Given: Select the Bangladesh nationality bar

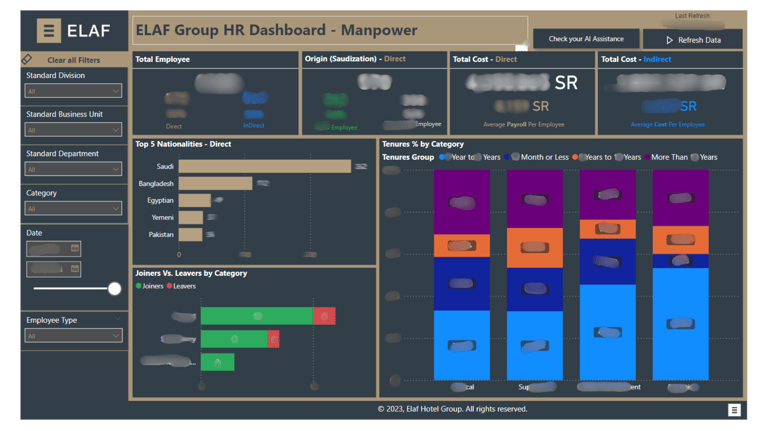Looking at the screenshot, I should (x=216, y=184).
